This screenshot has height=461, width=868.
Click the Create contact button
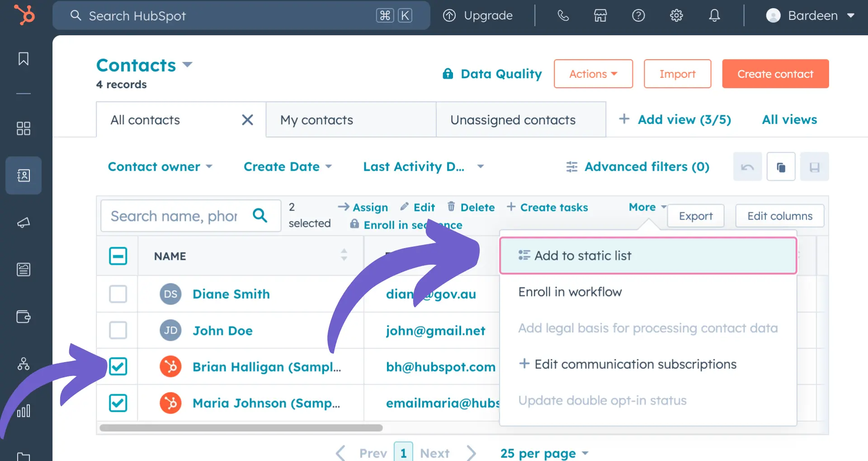pyautogui.click(x=775, y=74)
